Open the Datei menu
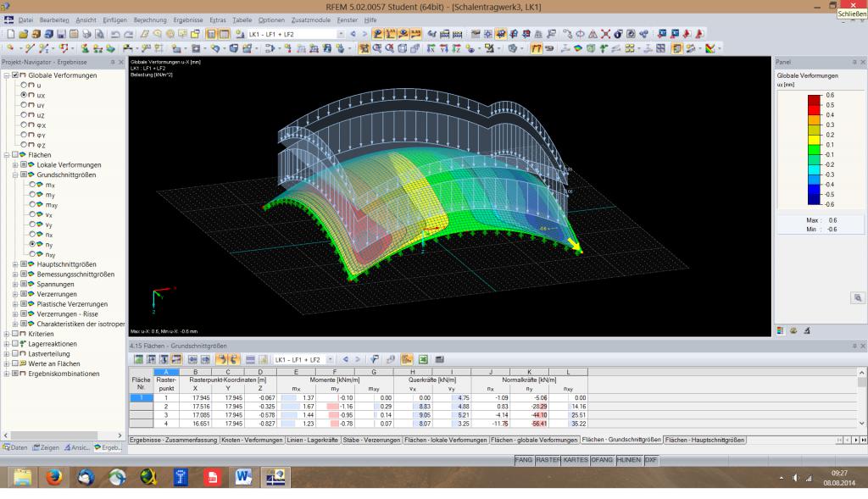The width and height of the screenshot is (868, 499). pos(25,20)
